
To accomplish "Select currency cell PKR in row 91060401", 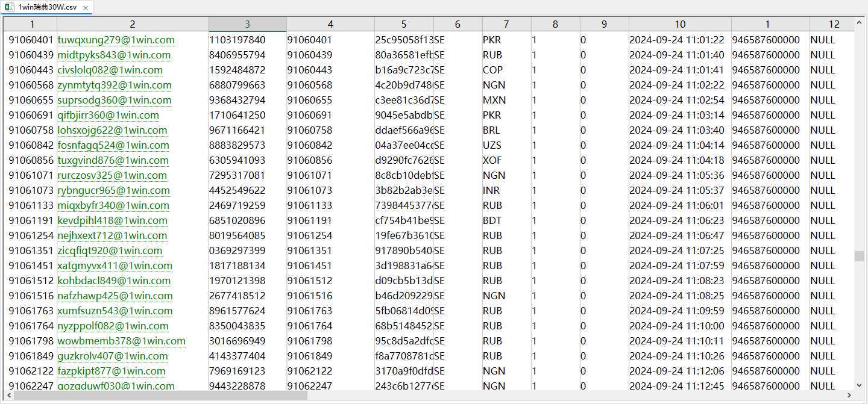I will [x=507, y=40].
